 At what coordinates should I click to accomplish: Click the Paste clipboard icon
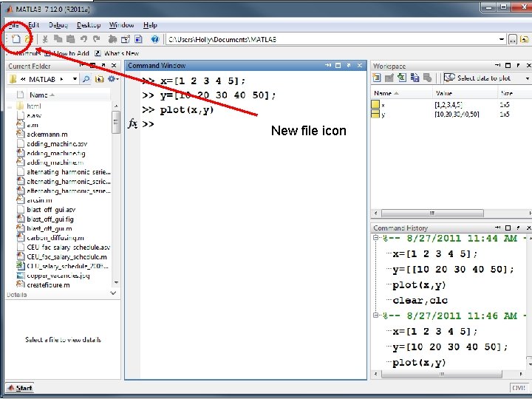click(x=71, y=39)
